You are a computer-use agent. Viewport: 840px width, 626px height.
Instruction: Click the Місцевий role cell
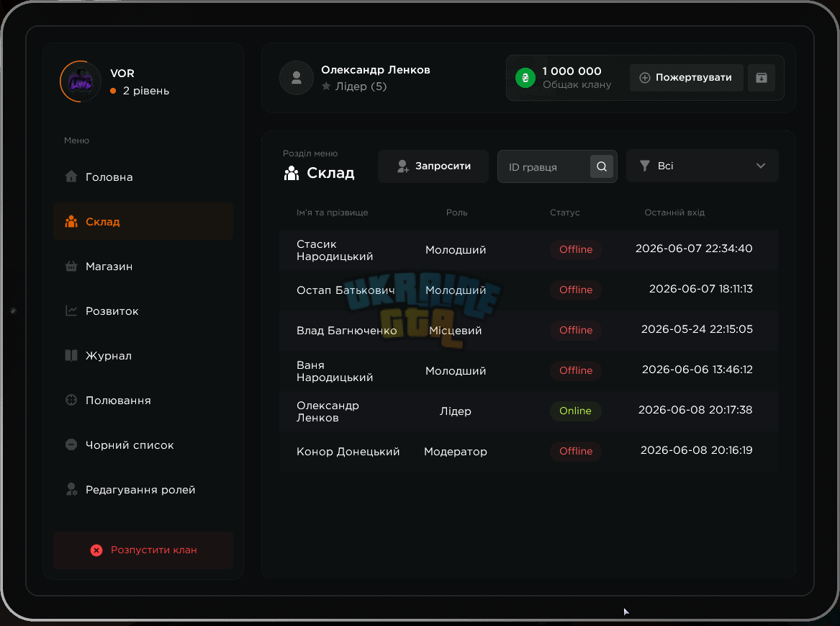click(x=456, y=331)
